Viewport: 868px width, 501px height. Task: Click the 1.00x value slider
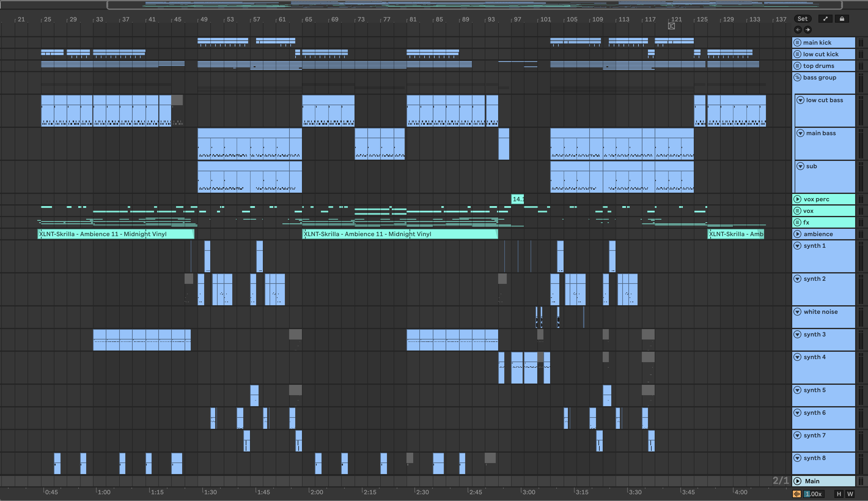[x=813, y=494]
